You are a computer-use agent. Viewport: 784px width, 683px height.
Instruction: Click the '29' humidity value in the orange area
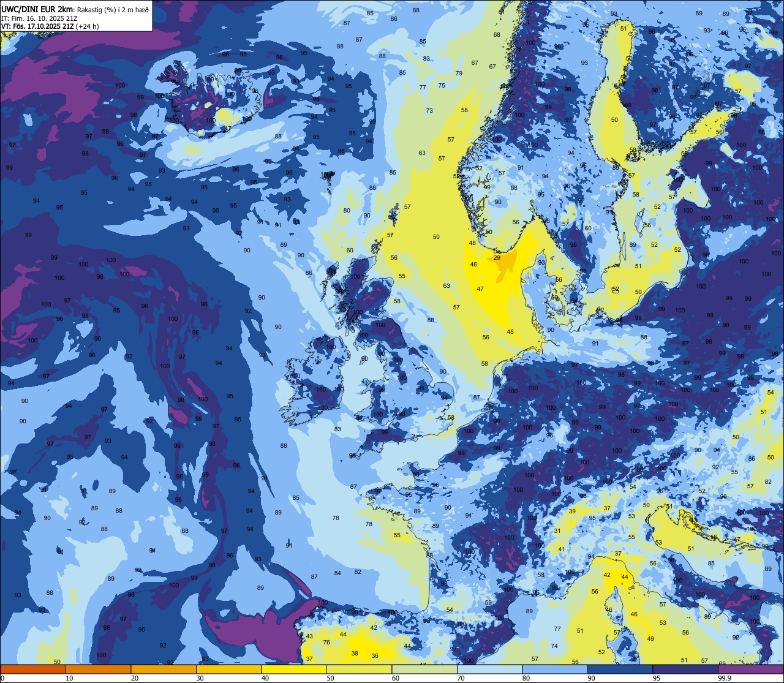pos(497,258)
